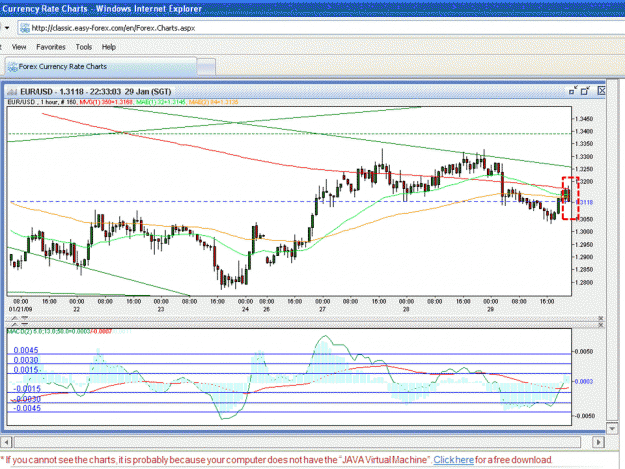Image resolution: width=625 pixels, height=469 pixels.
Task: Close the MACD indicator panel
Action: coord(601,325)
